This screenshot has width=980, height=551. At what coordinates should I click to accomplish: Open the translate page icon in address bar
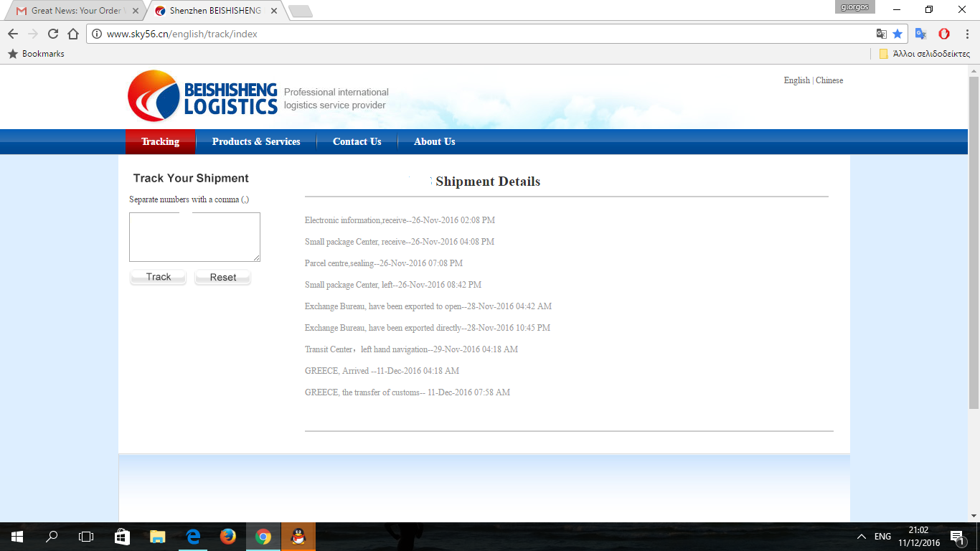881,34
